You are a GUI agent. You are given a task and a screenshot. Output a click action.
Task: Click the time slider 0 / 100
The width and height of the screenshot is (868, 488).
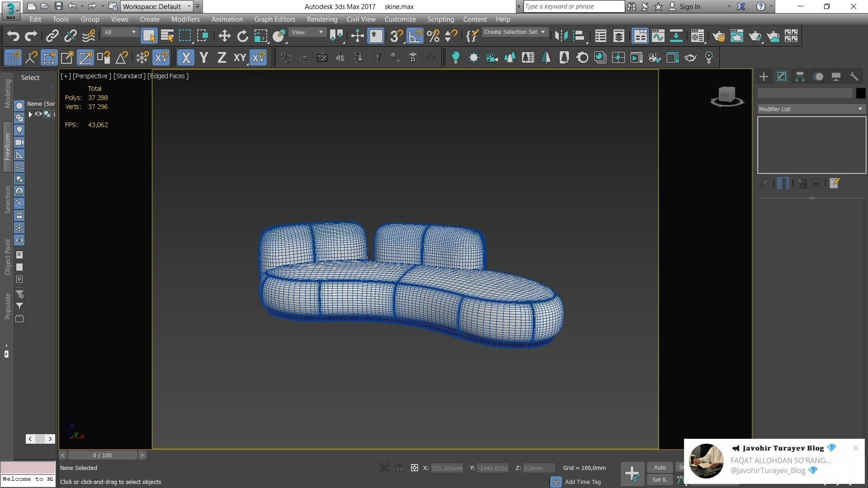coord(102,455)
